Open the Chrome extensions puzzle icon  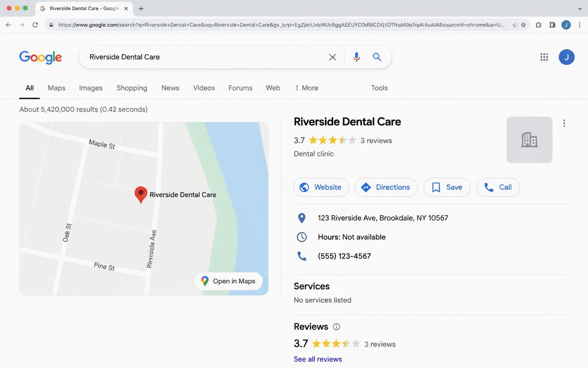click(539, 25)
